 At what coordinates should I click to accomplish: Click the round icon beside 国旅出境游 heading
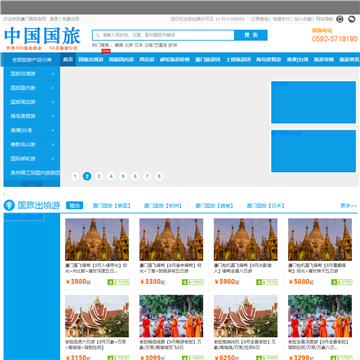point(9,205)
